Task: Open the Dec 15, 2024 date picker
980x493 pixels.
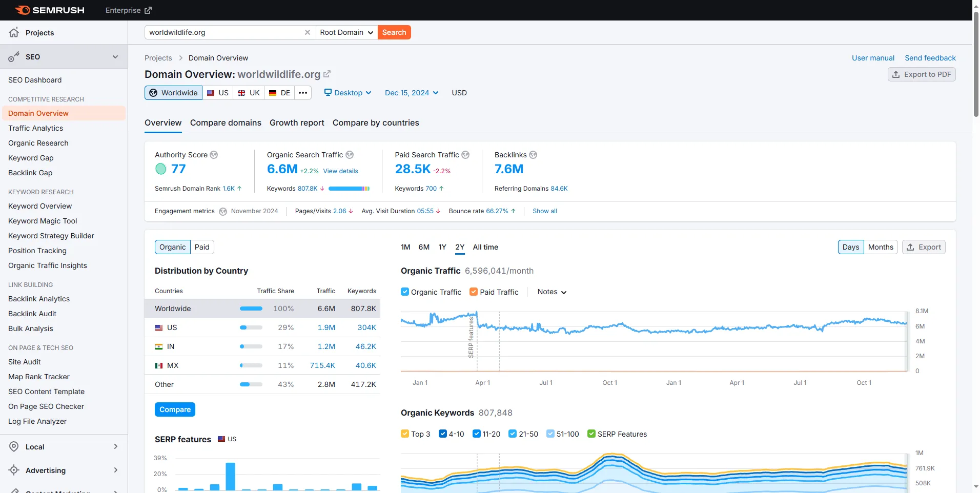Action: (412, 93)
